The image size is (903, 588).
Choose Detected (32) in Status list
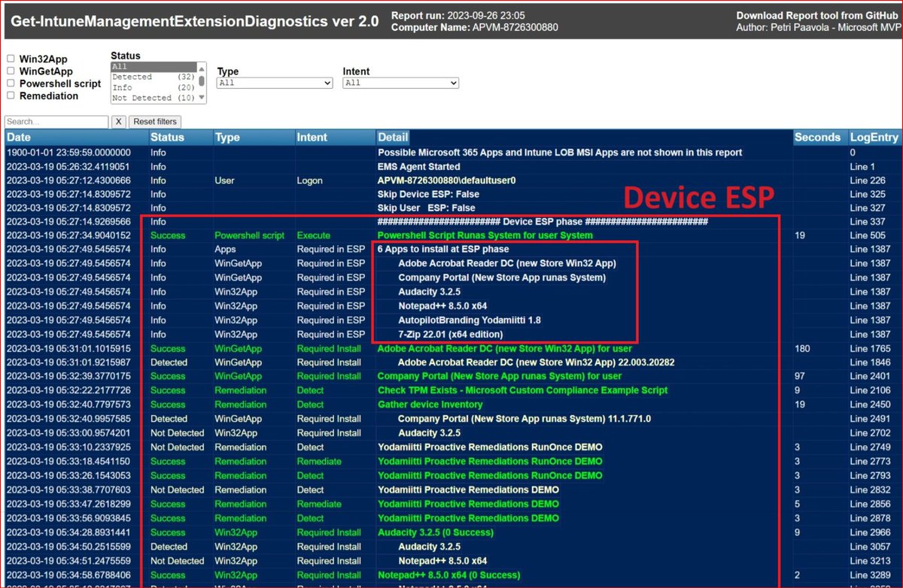click(154, 77)
